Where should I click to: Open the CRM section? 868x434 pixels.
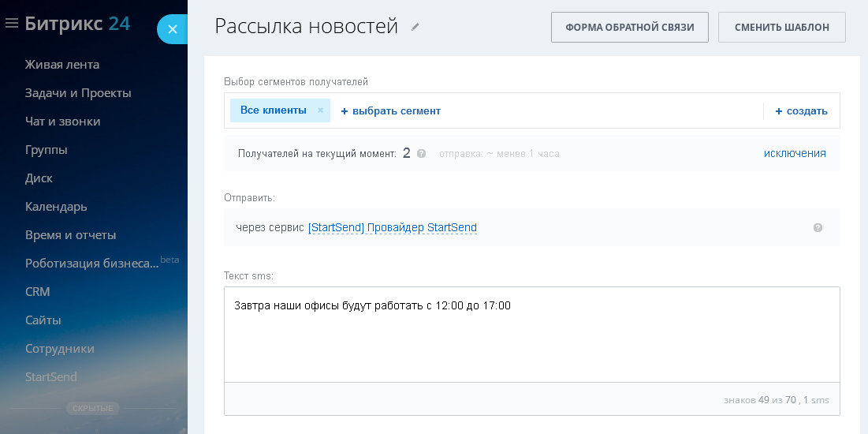(38, 292)
